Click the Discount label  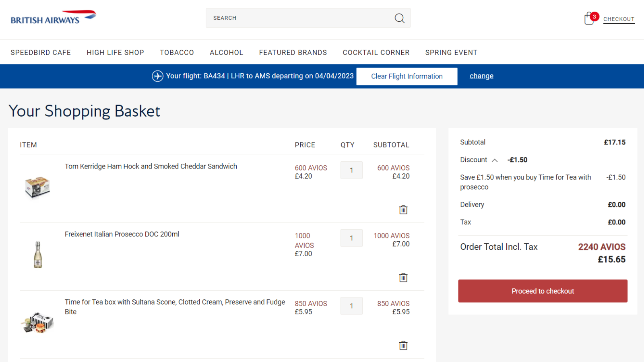474,160
